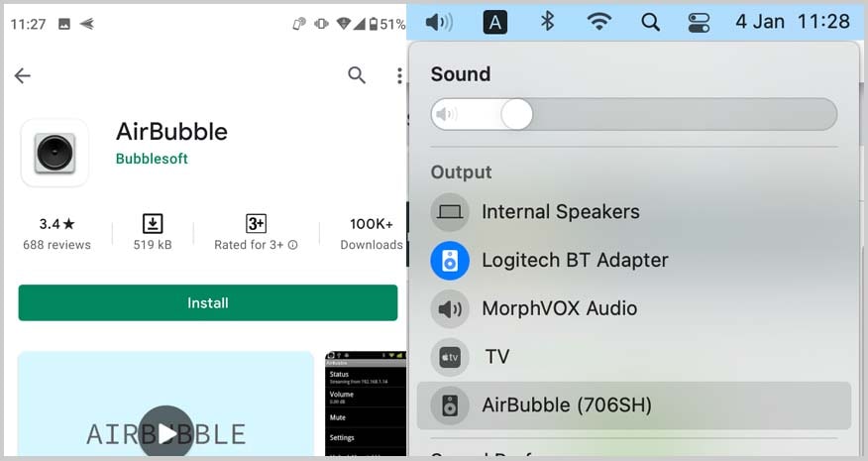This screenshot has width=868, height=461.
Task: Click the MorphVOX Audio speaker icon
Action: coord(450,308)
